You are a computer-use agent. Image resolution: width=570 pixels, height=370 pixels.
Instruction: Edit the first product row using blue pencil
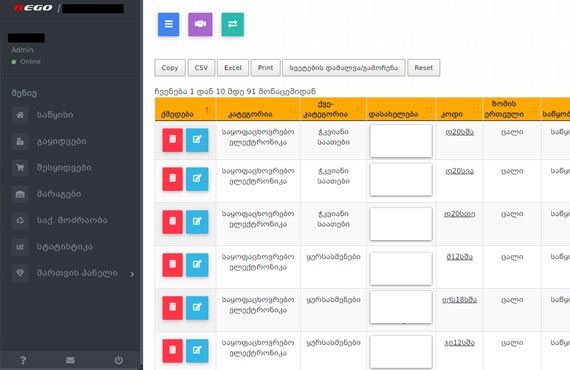(x=197, y=140)
